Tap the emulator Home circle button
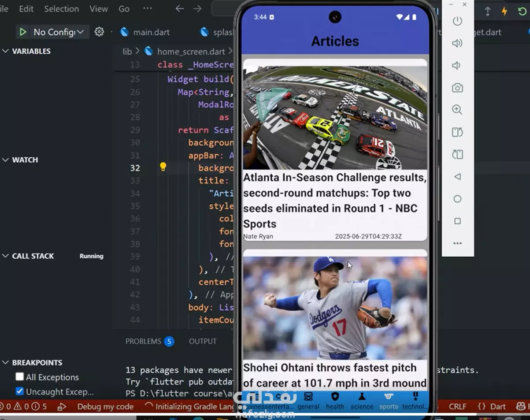530x420 pixels. (457, 199)
